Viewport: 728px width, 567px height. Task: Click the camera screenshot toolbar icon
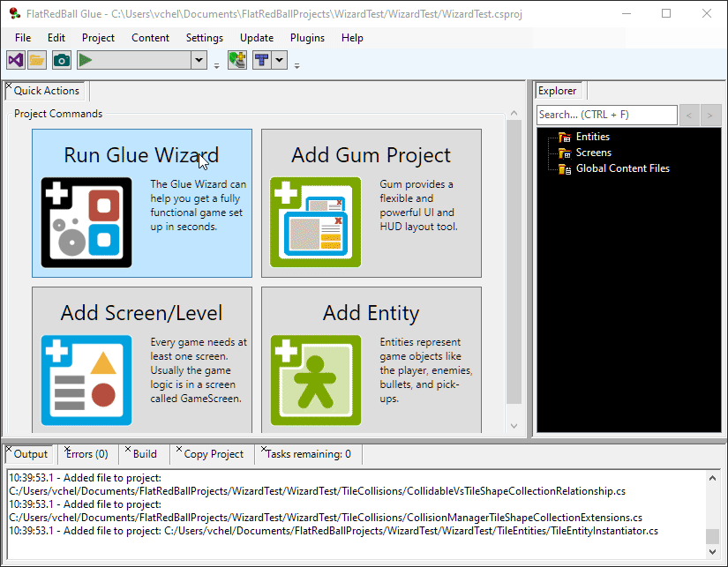pos(62,60)
